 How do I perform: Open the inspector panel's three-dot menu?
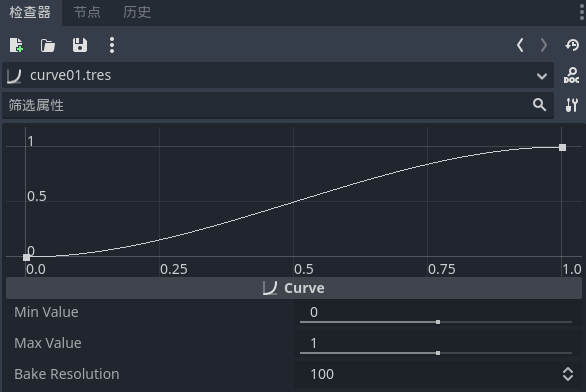[582, 13]
